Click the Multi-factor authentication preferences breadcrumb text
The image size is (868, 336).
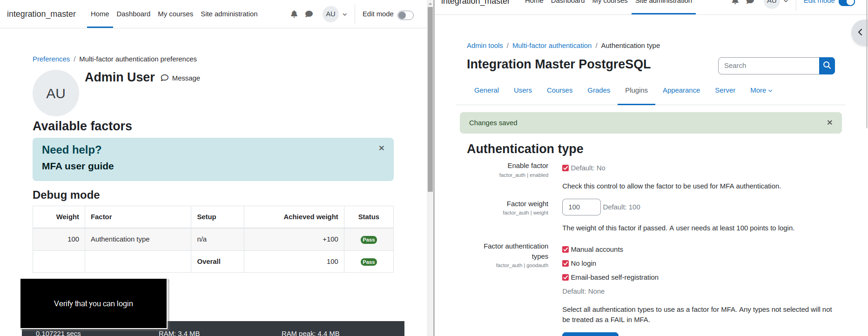(x=138, y=59)
